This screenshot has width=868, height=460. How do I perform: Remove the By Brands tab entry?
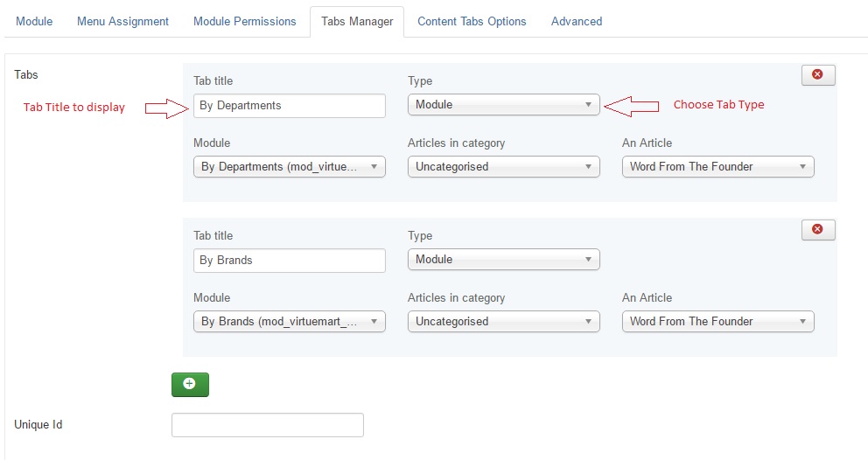coord(818,230)
